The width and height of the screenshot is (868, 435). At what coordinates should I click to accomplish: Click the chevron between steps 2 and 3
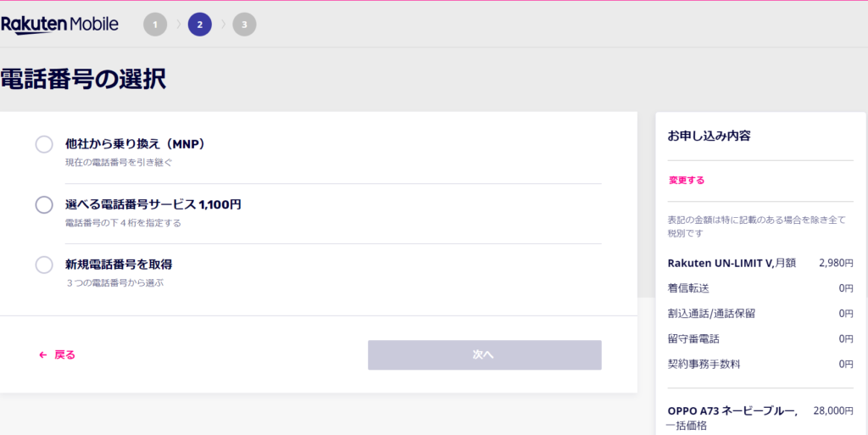coord(223,25)
